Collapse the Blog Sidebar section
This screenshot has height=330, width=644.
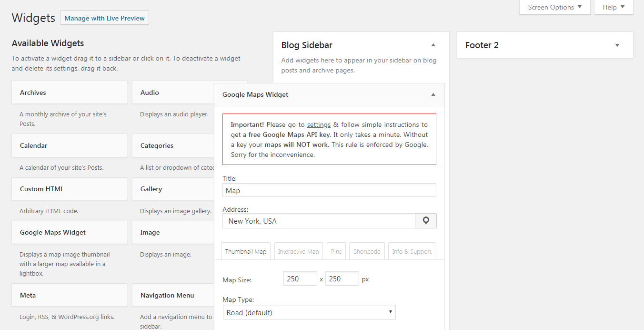[433, 45]
